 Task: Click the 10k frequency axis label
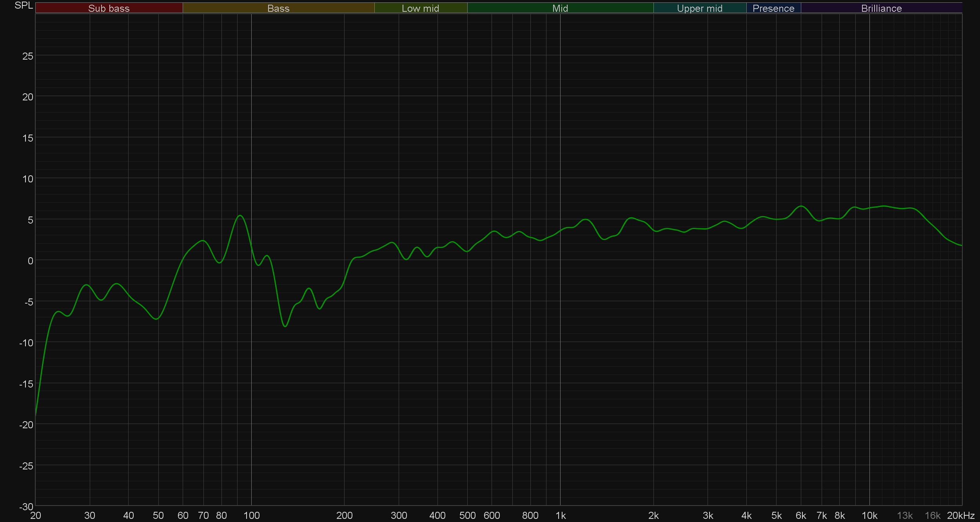(x=869, y=515)
